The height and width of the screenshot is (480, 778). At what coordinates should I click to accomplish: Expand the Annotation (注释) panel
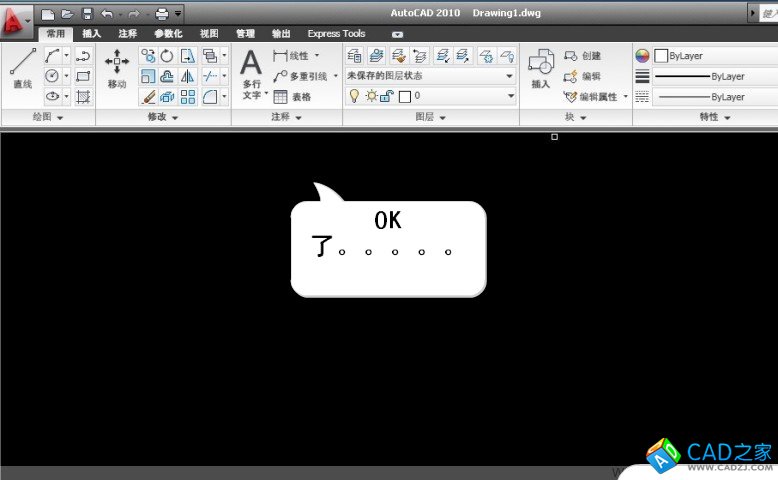286,117
